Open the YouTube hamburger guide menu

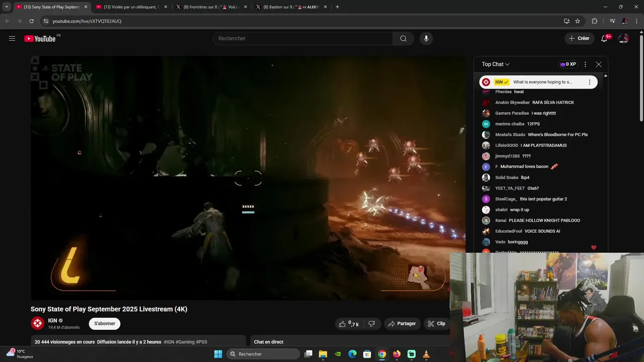pyautogui.click(x=12, y=38)
